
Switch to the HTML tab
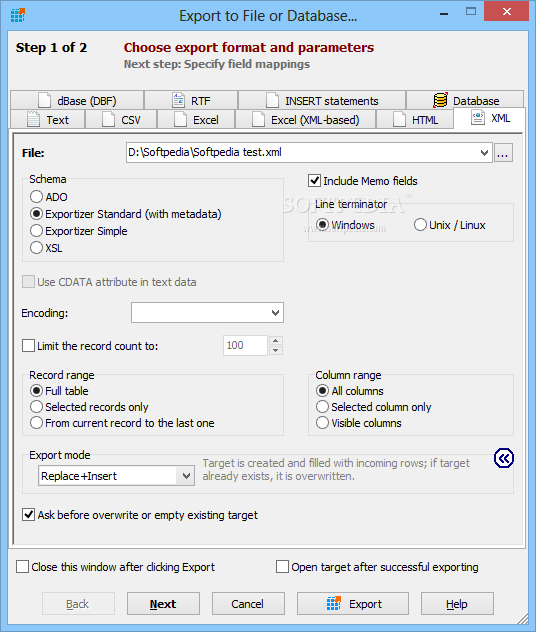pyautogui.click(x=415, y=120)
